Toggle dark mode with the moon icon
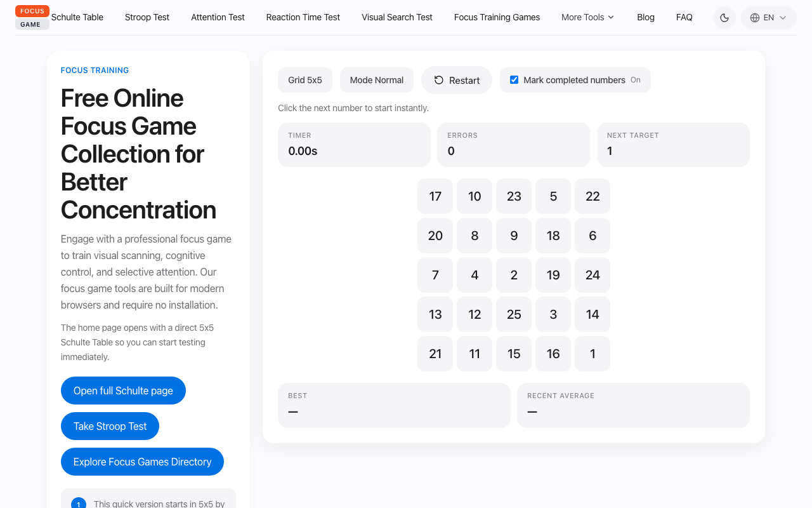This screenshot has width=812, height=508. tap(724, 18)
